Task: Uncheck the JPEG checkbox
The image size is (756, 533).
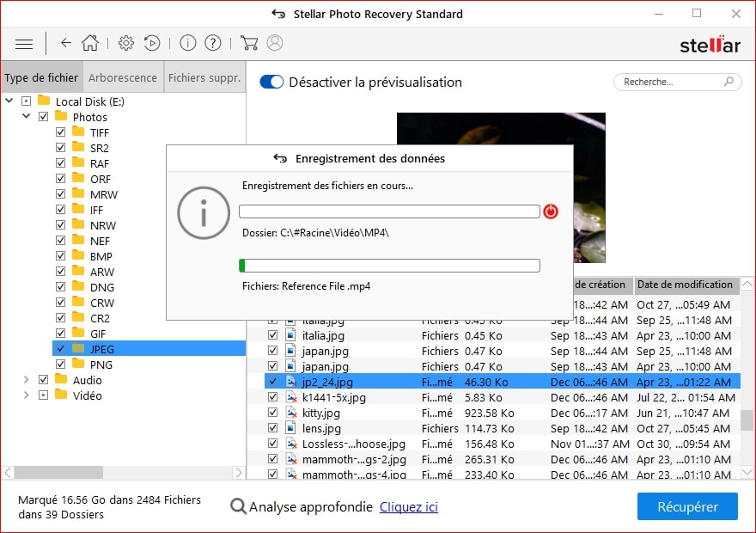Action: [60, 348]
